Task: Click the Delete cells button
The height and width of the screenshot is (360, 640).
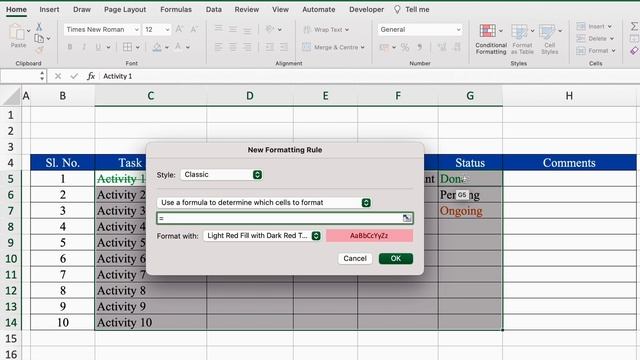Action: tap(596, 38)
